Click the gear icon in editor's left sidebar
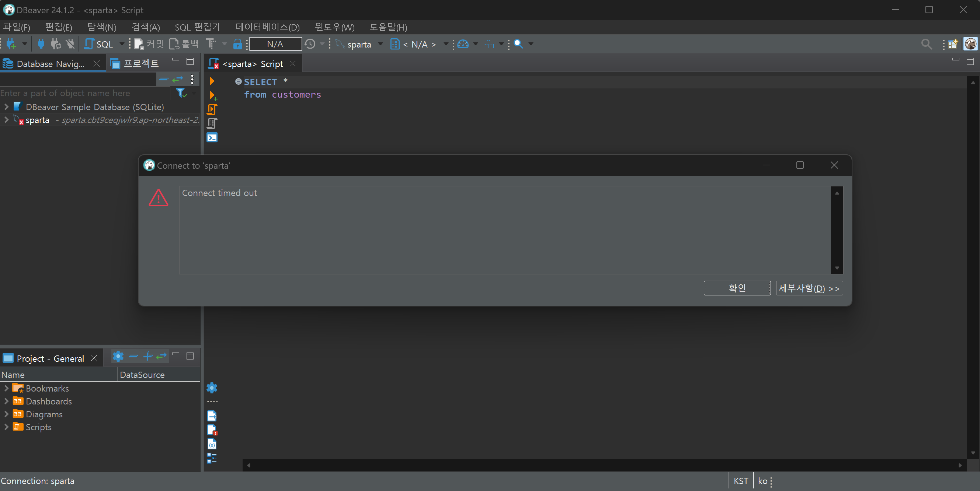 [x=212, y=387]
